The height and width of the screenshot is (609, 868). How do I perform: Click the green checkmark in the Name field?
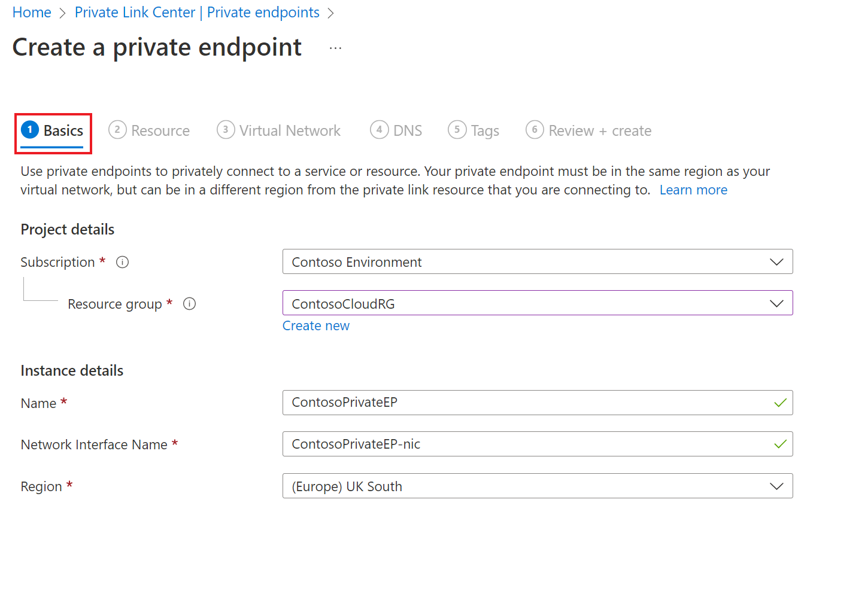780,403
